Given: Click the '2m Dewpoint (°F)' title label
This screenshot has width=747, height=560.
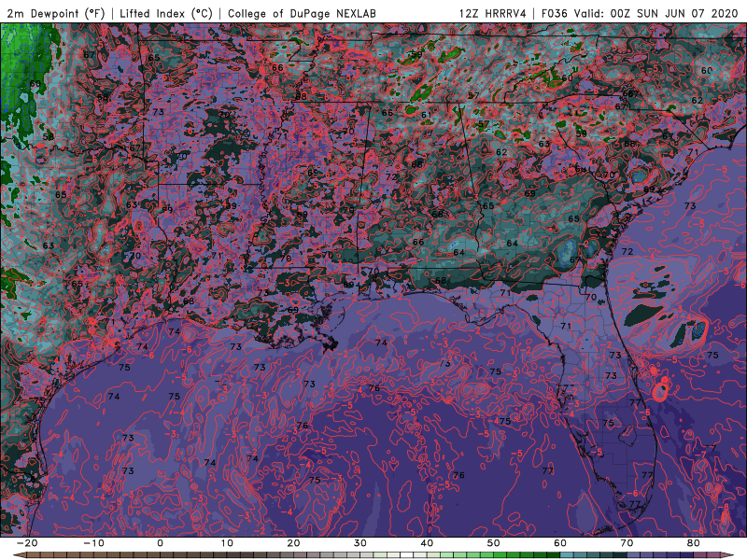Looking at the screenshot, I should [56, 13].
